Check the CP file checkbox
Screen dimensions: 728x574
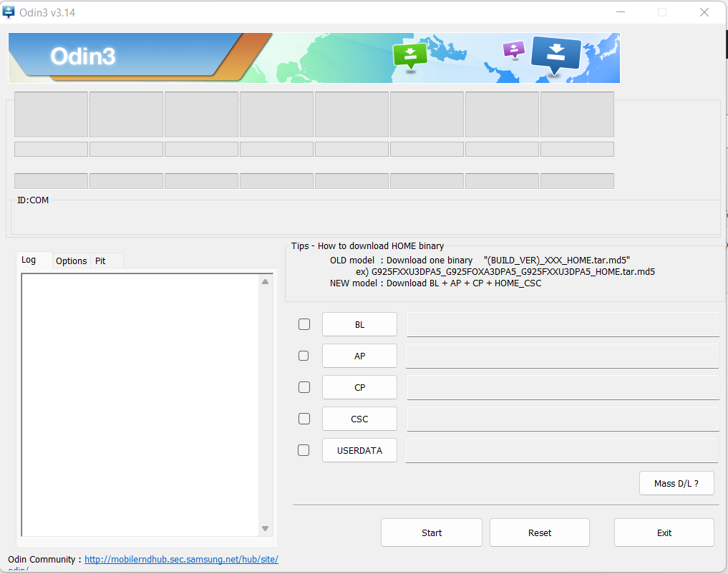pos(304,387)
